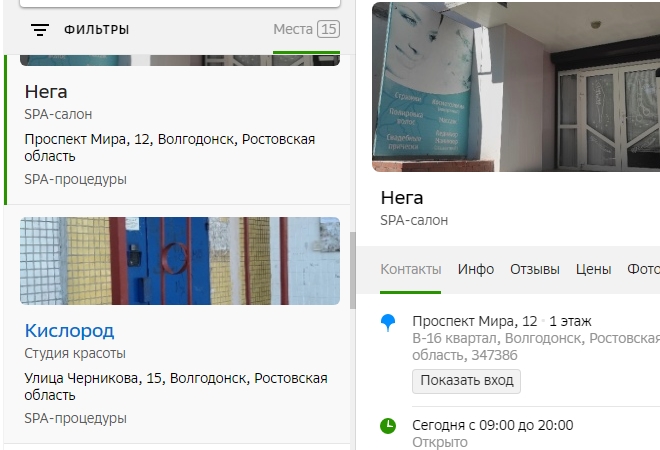660x450 pixels.
Task: Switch to the Инфо tab
Action: (x=476, y=269)
